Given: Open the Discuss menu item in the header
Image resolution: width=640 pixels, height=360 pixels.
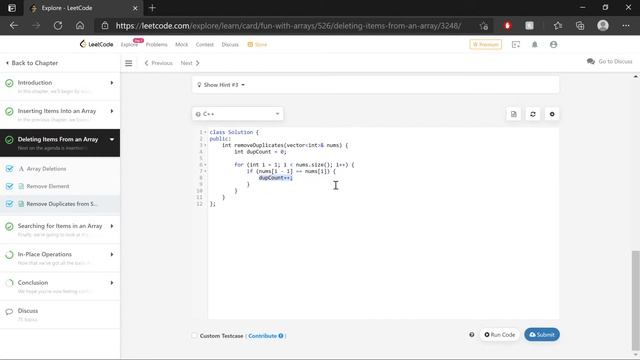Looking at the screenshot, I should [x=230, y=44].
